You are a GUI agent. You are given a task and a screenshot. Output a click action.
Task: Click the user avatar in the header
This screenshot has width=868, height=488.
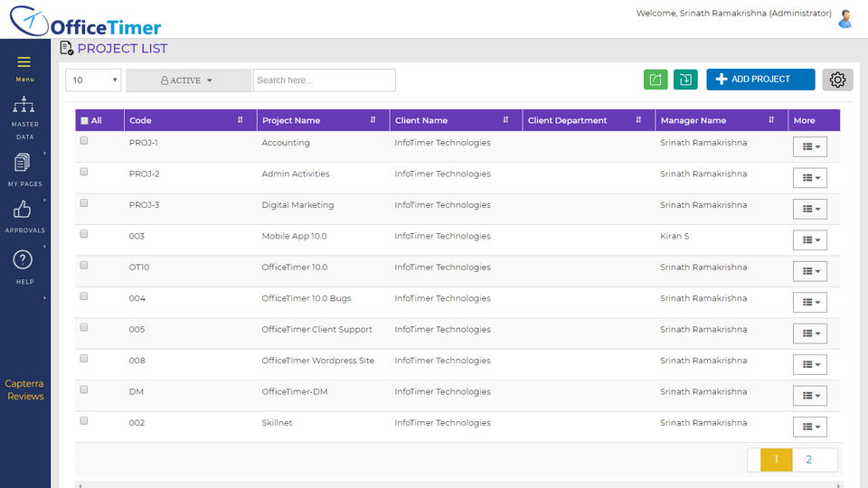point(845,18)
